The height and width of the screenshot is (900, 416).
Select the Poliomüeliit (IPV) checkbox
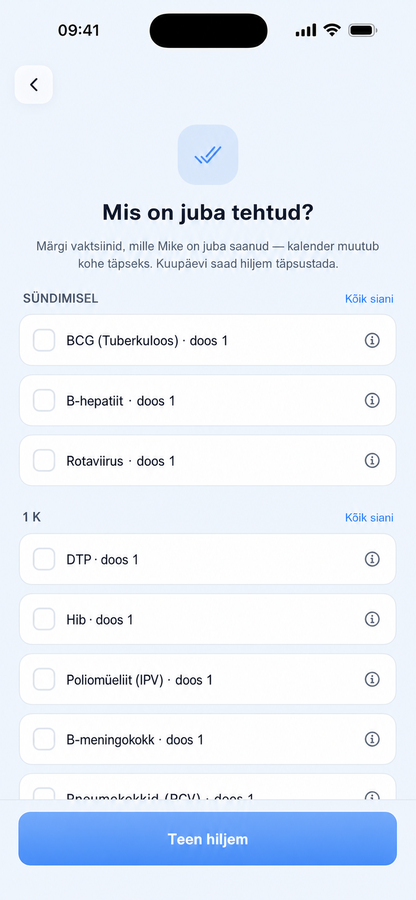(44, 679)
